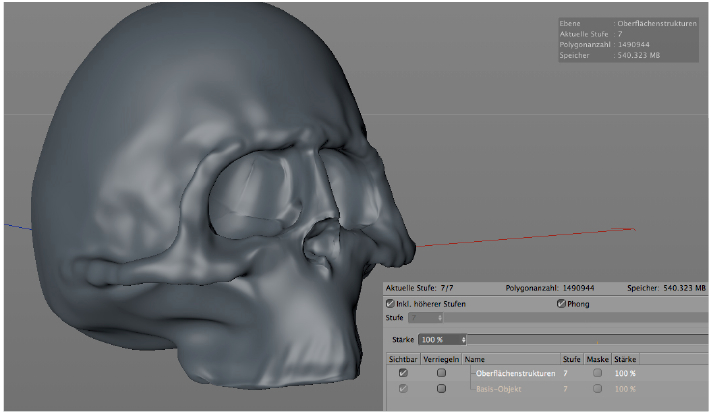Toggle the Maske option on Basis-Objekt
The height and width of the screenshot is (413, 711).
598,388
